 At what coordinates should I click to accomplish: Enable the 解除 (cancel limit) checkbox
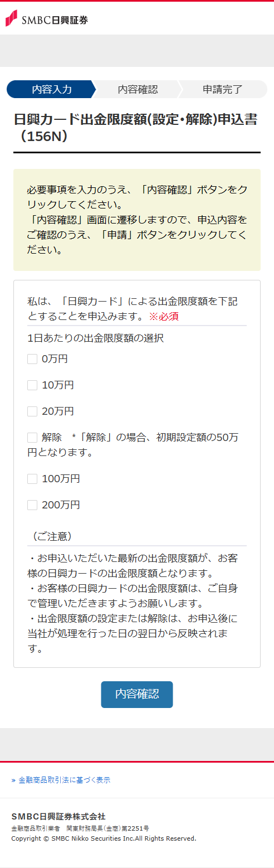(32, 438)
